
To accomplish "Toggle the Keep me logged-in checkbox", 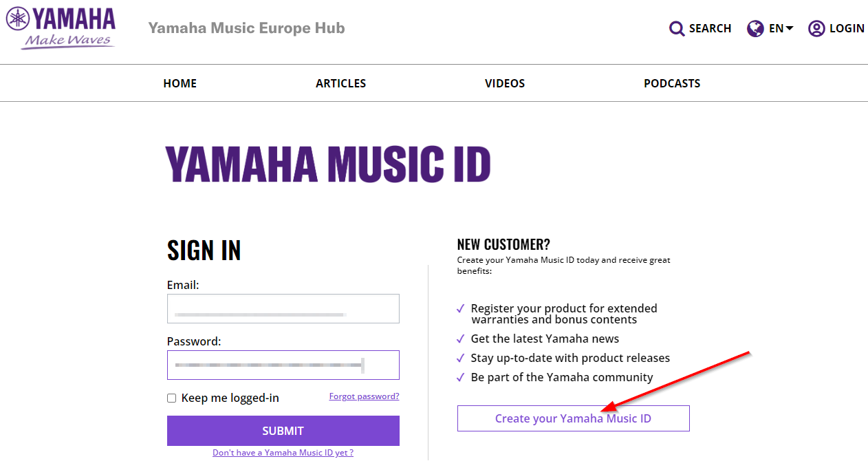I will [172, 398].
